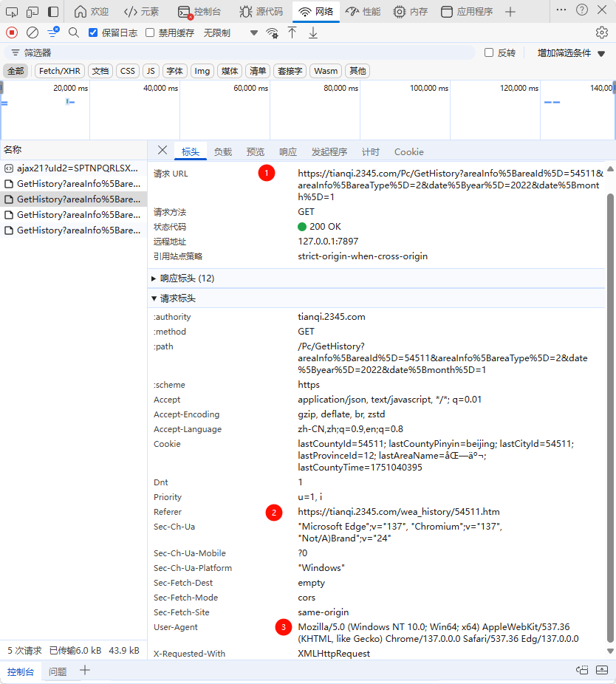Viewport: 616px width, 684px height.
Task: Click the 名称 column header
Action: [x=73, y=150]
